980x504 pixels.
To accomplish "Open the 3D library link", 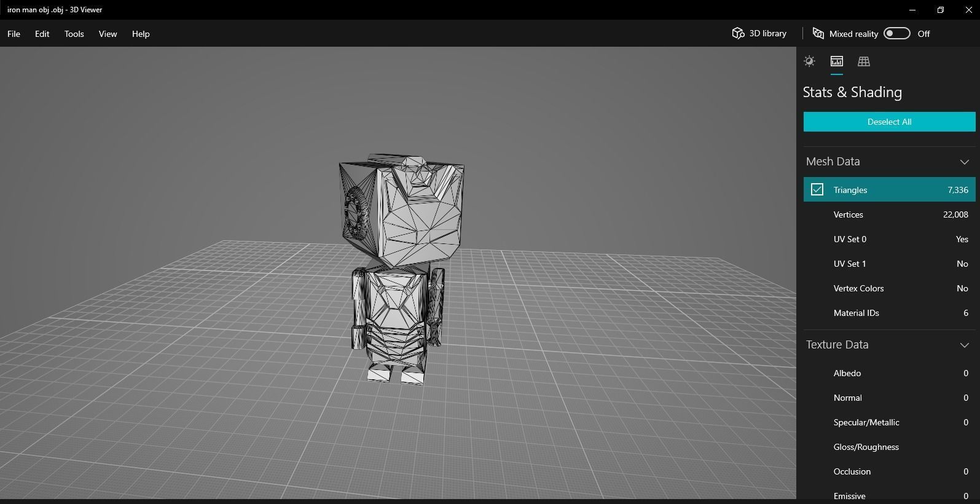I will click(x=759, y=33).
